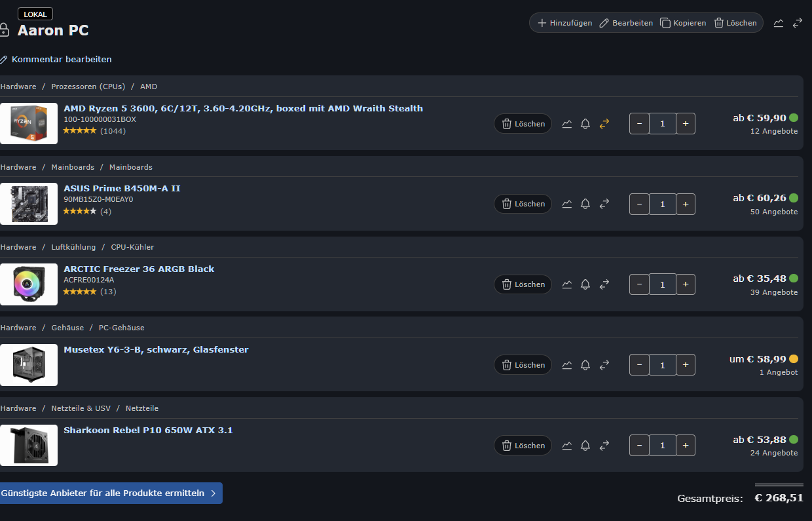Set price alert bell for ASUS Prime B450M-A II
The height and width of the screenshot is (521, 812).
(x=585, y=204)
